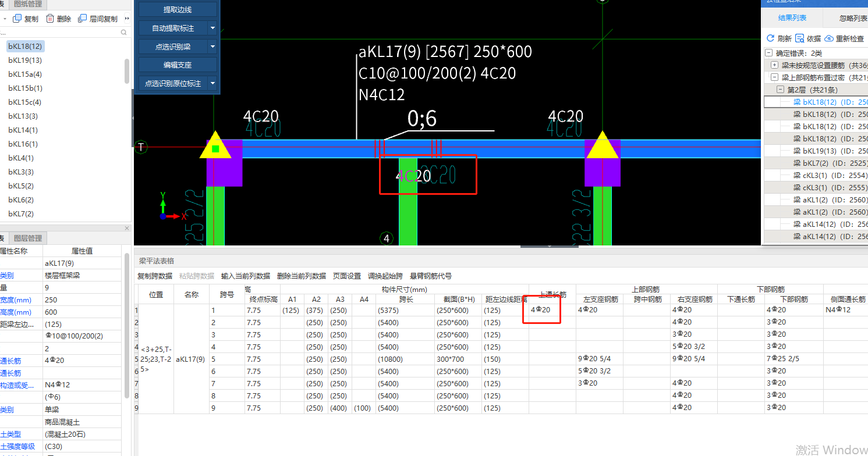Click the right yellow triangle support marker
The height and width of the screenshot is (456, 868).
coord(602,145)
